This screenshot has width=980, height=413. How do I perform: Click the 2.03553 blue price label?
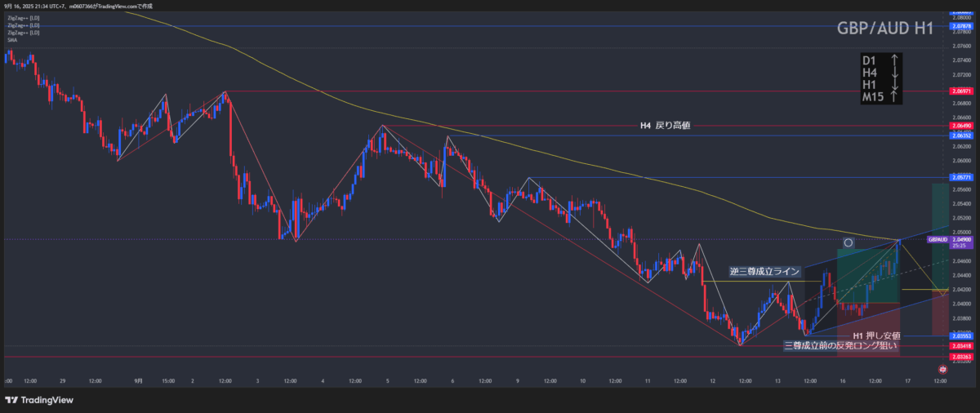point(961,335)
